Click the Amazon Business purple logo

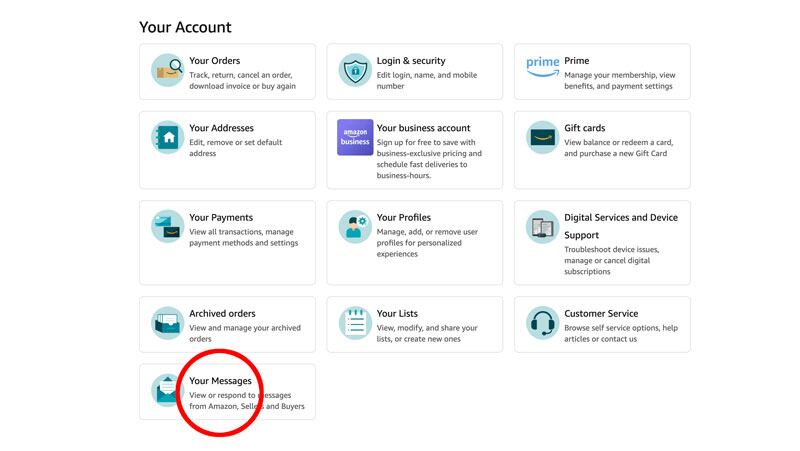(354, 138)
